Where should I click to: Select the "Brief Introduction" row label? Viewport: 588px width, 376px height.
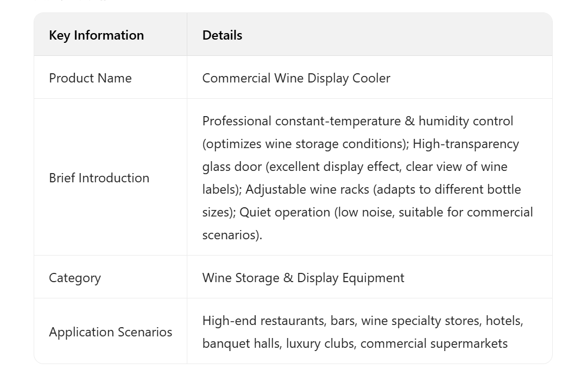pos(99,178)
